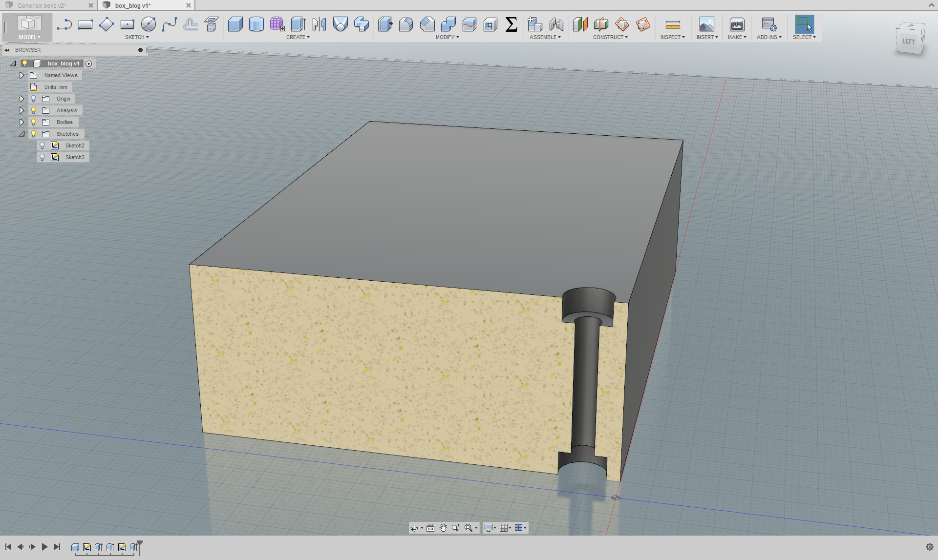Select the 2-Point Rectangle sketch tool

click(85, 24)
